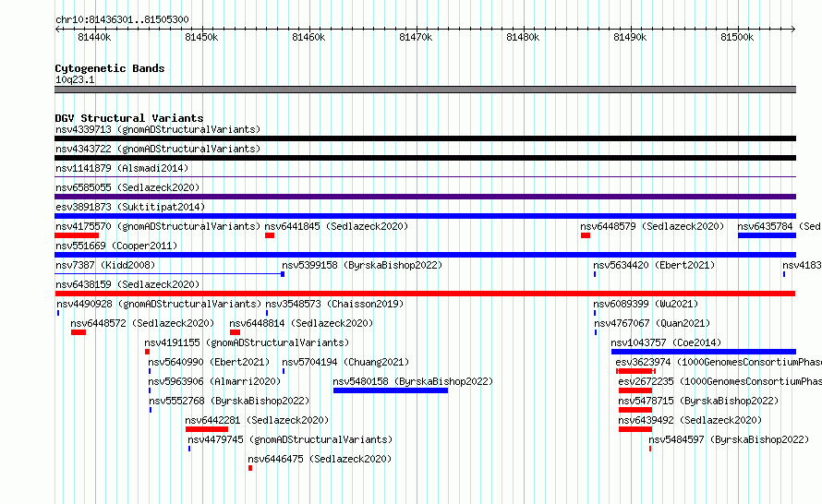Click the chr10:81436301..81505300 coordinates text
This screenshot has width=822, height=504.
pos(122,20)
